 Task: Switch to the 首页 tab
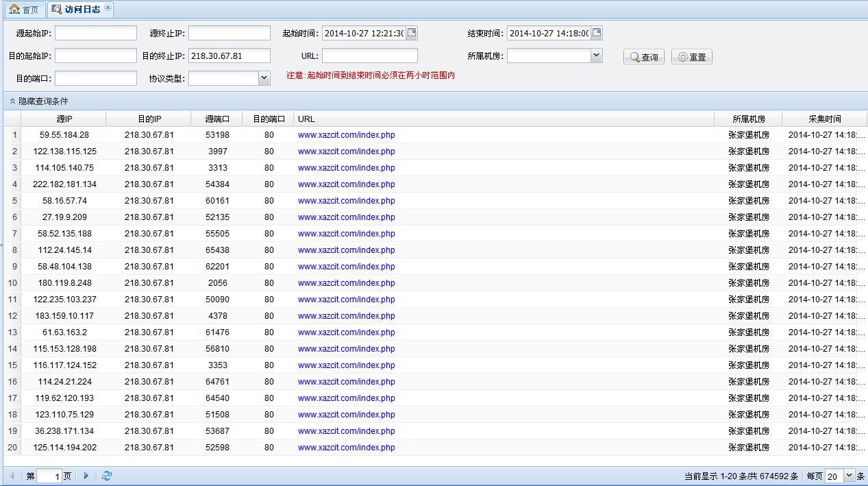tap(24, 10)
